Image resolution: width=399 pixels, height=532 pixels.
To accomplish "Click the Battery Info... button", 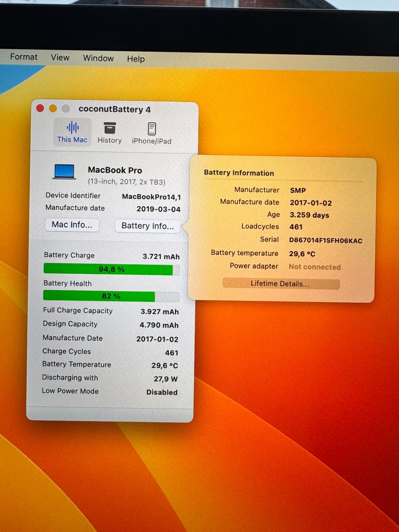I will pyautogui.click(x=148, y=226).
